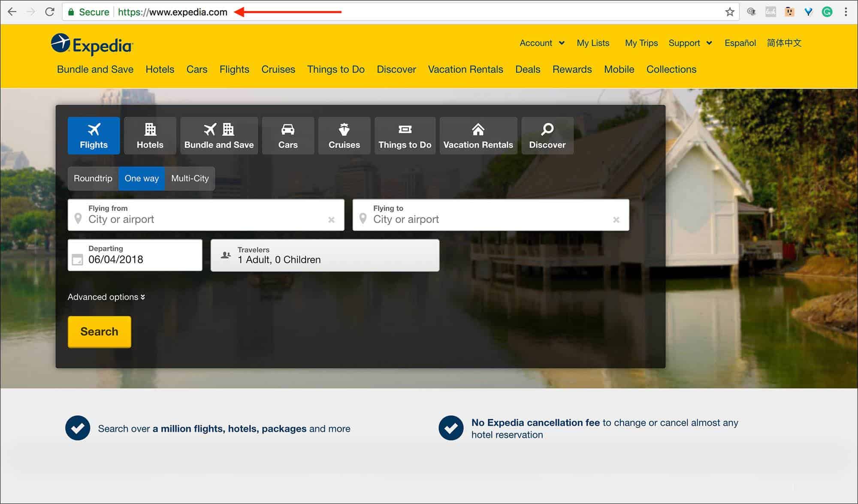Screen dimensions: 858x504
Task: Open Mobile in top navigation
Action: 619,69
